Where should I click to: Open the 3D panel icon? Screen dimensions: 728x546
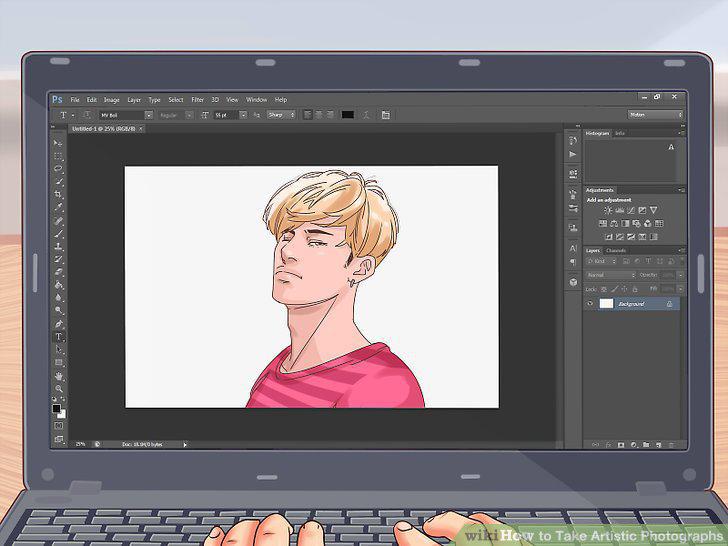click(573, 282)
